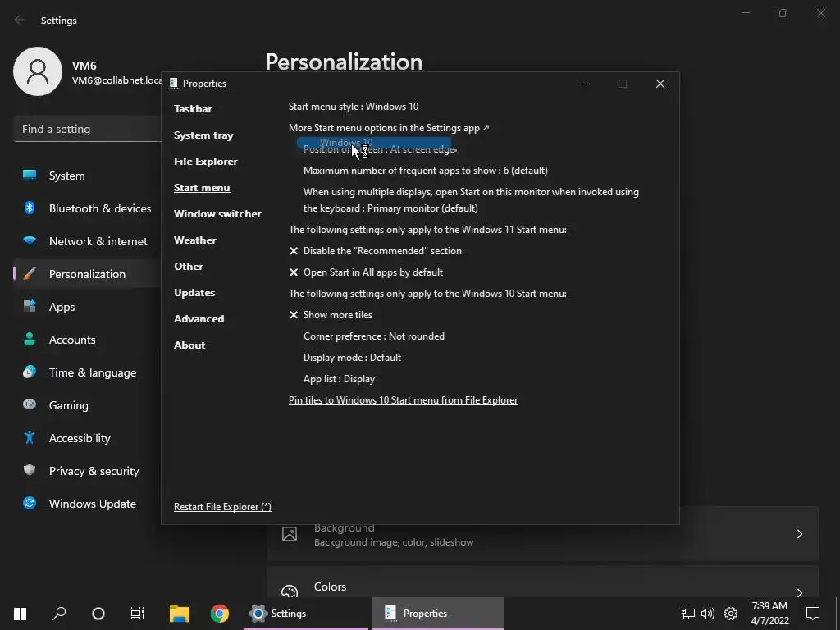Select File Explorer section in Properties

(206, 162)
